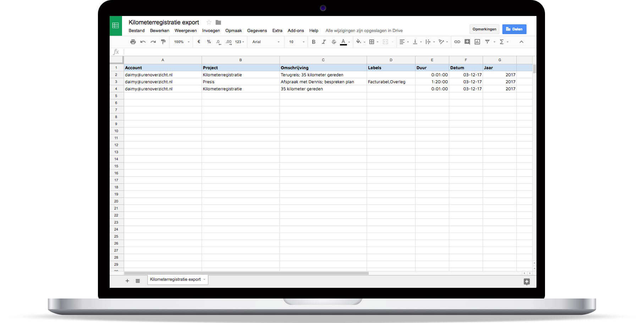Insert a link

coord(457,42)
